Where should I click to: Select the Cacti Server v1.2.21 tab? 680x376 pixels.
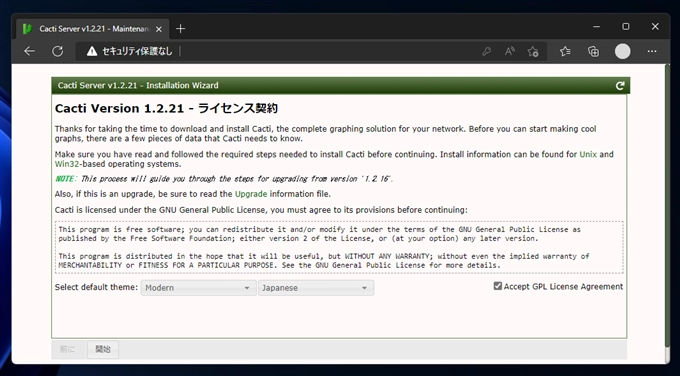[92, 29]
